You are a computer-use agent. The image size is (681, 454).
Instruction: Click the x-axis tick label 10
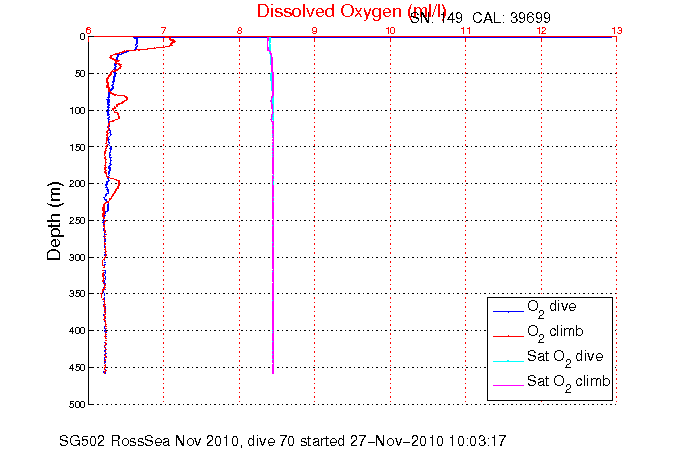coord(390,30)
